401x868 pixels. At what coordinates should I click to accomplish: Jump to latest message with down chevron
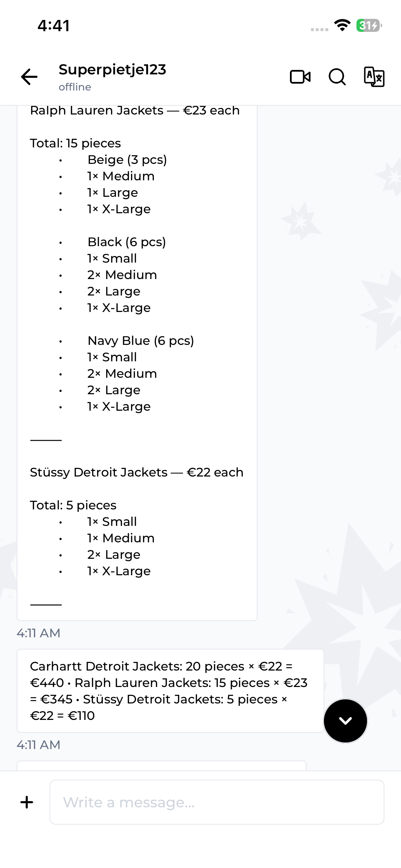coord(345,721)
